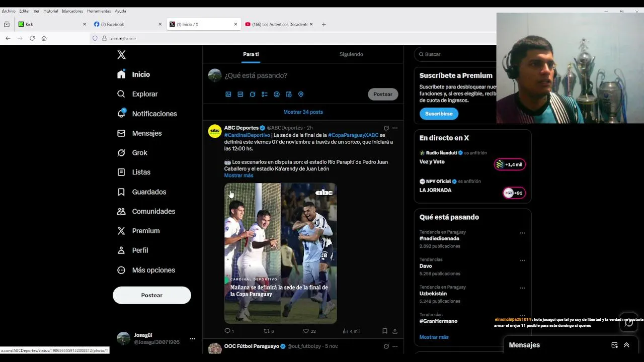Reload the page in browser
This screenshot has height=362, width=644.
pos(32,38)
